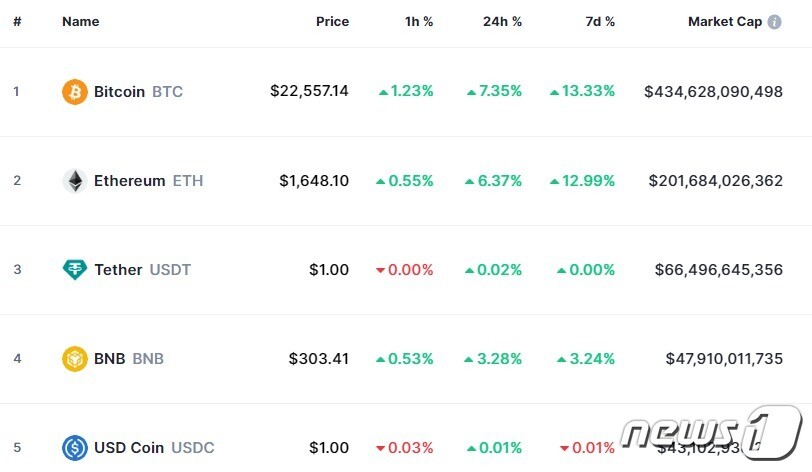Click the BNB ticker symbol text
812x472 pixels.
[x=148, y=359]
